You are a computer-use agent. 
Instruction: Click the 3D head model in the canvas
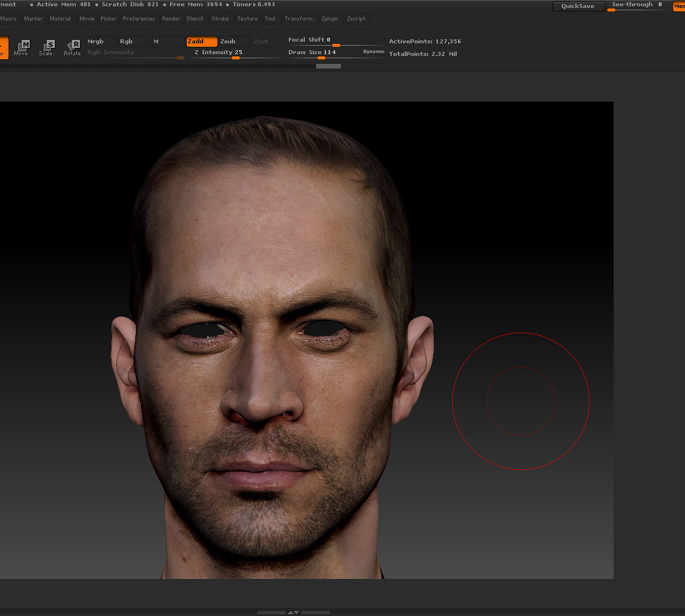[273, 348]
